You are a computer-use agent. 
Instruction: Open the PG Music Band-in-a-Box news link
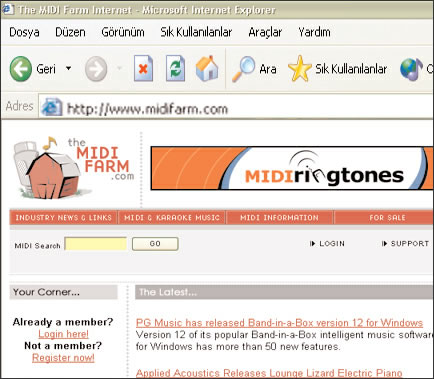click(x=279, y=323)
